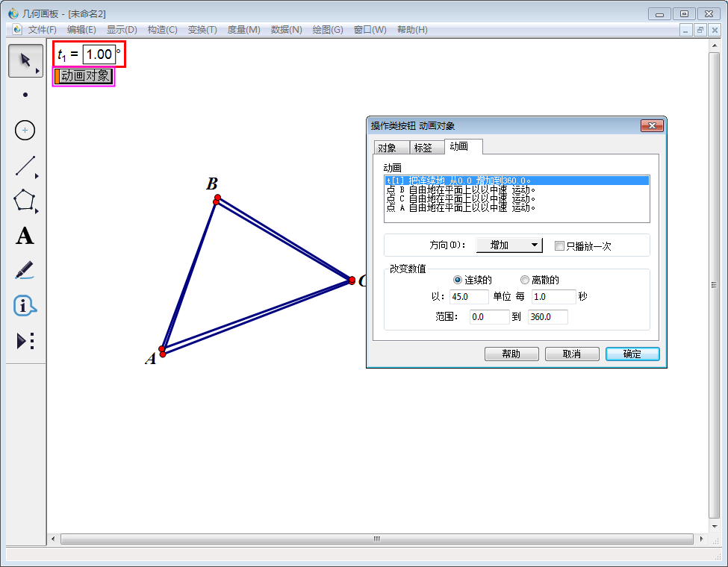Restore the inner document window

coord(700,30)
